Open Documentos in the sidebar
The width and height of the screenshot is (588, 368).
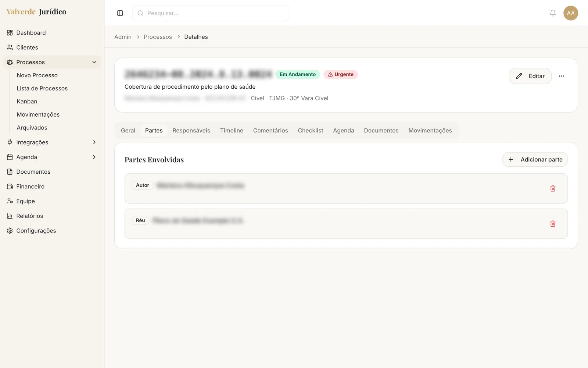(52, 172)
